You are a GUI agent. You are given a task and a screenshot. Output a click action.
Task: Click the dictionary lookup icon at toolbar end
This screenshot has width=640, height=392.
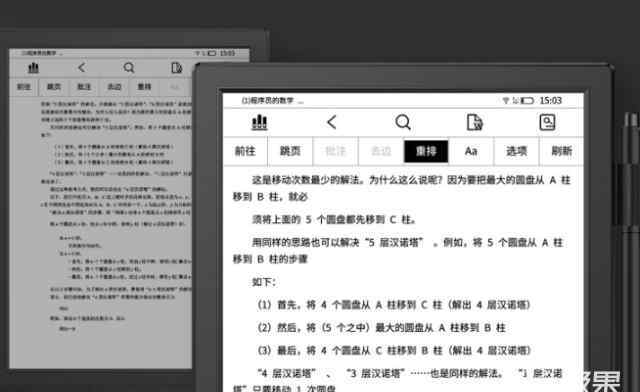pos(547,122)
